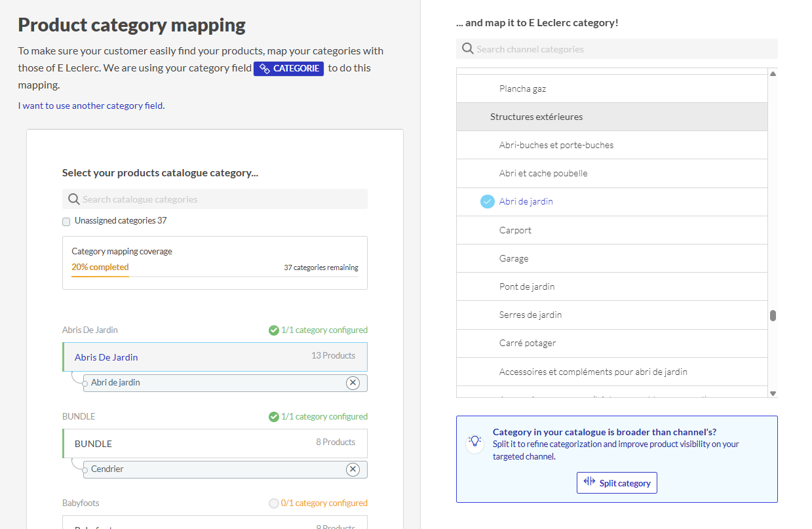Viewport: 812px width, 529px height.
Task: Remove the Cendrier mapping from BUNDLE
Action: tap(353, 469)
